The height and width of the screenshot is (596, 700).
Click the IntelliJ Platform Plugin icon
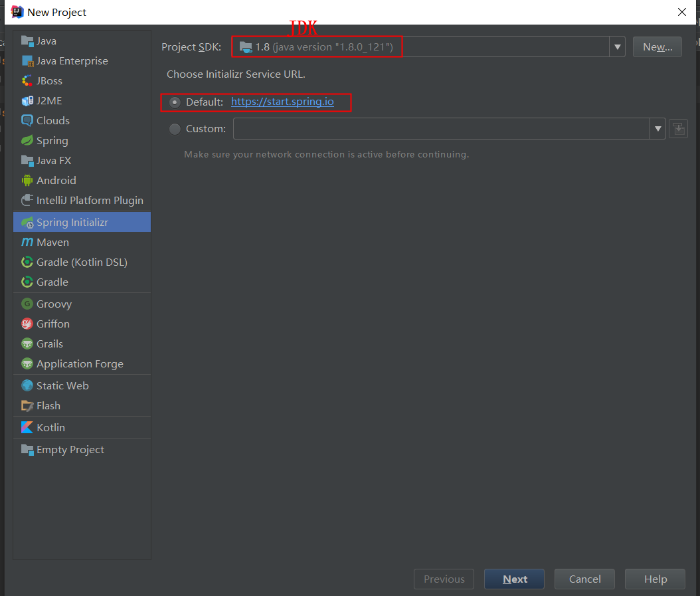(x=27, y=200)
